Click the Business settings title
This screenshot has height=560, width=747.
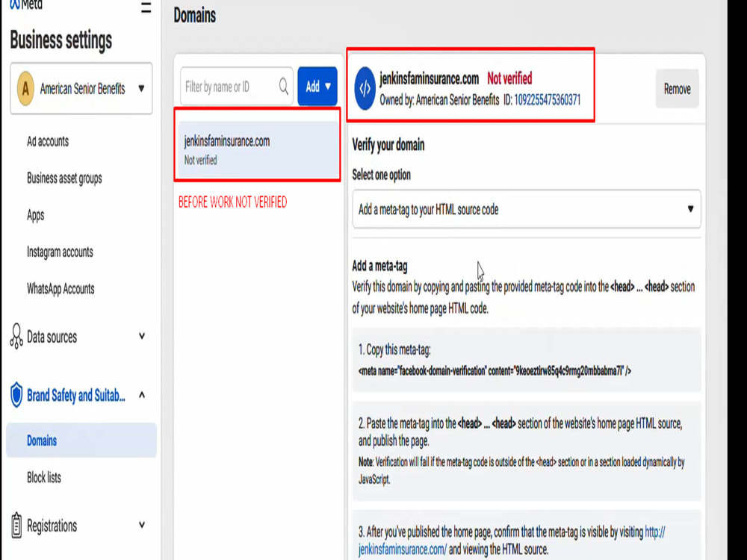pyautogui.click(x=61, y=40)
